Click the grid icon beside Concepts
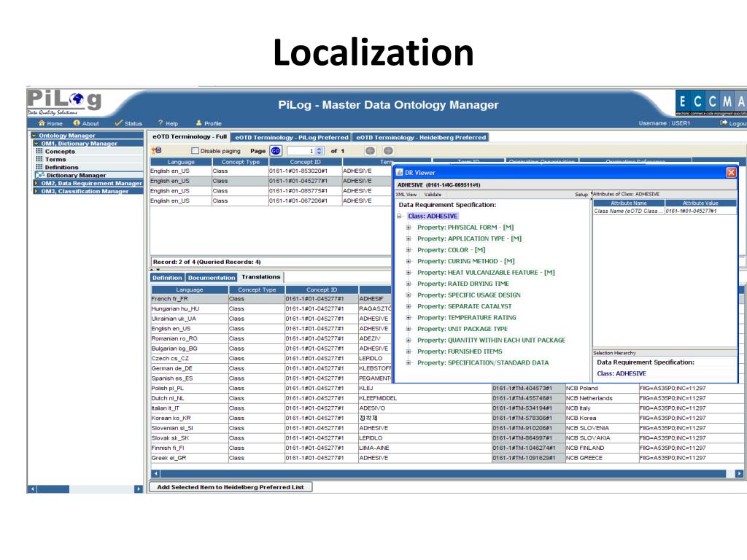747x560 pixels. (39, 151)
